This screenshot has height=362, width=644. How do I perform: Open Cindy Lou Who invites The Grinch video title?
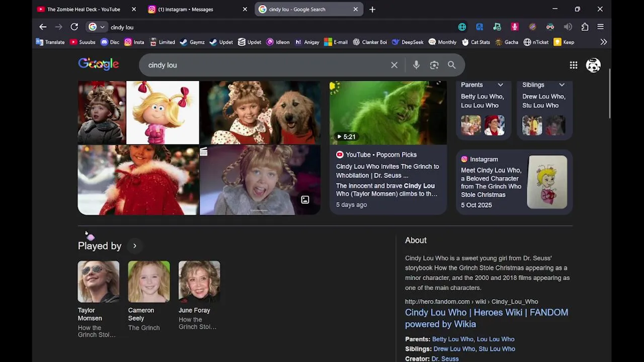[x=387, y=171]
